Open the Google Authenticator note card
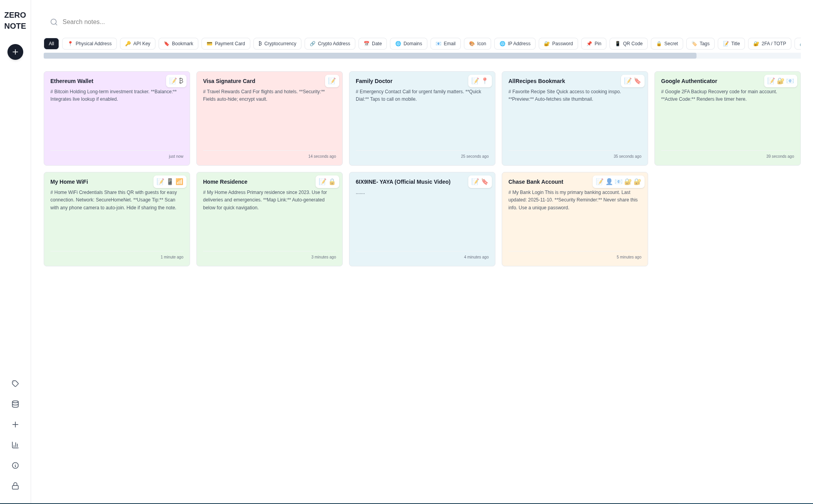The width and height of the screenshot is (813, 504). tap(727, 122)
